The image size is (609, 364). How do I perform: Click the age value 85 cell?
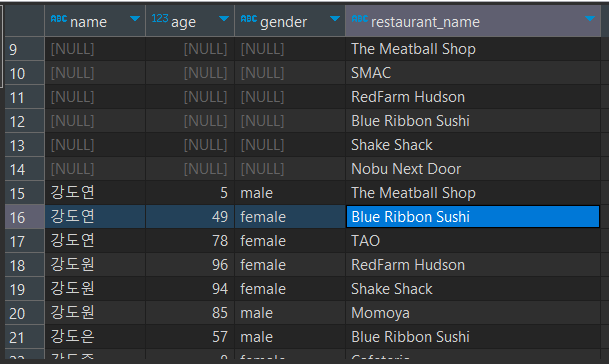190,313
